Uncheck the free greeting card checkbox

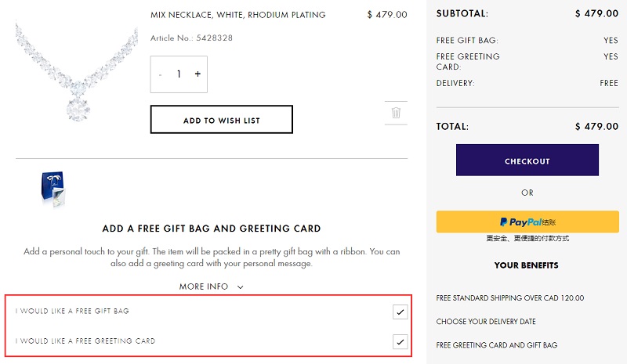point(400,341)
